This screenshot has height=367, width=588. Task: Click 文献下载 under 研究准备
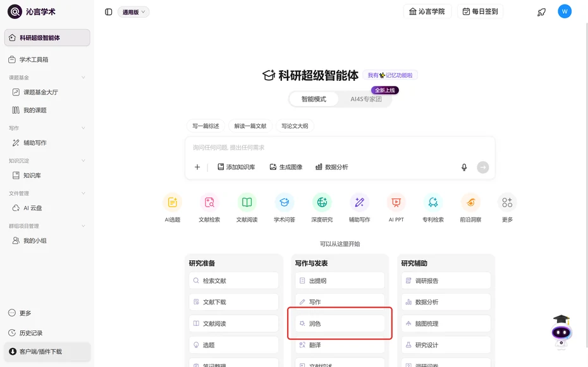[x=234, y=302]
